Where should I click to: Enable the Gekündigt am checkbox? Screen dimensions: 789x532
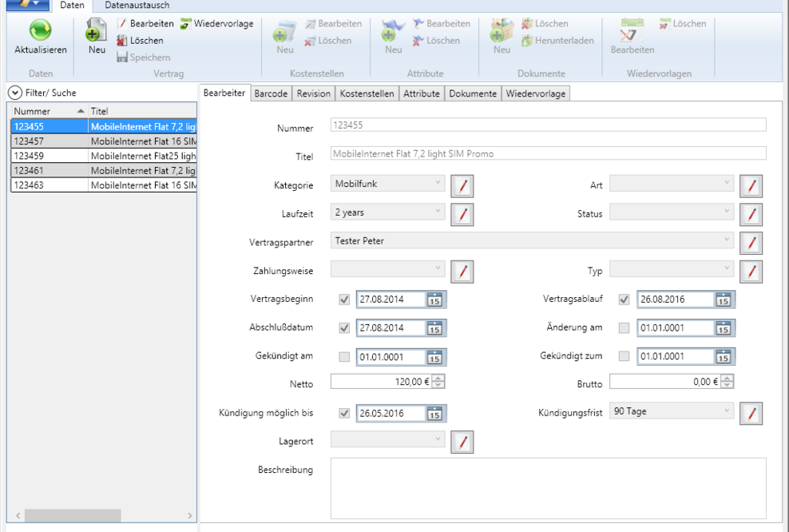pos(344,356)
